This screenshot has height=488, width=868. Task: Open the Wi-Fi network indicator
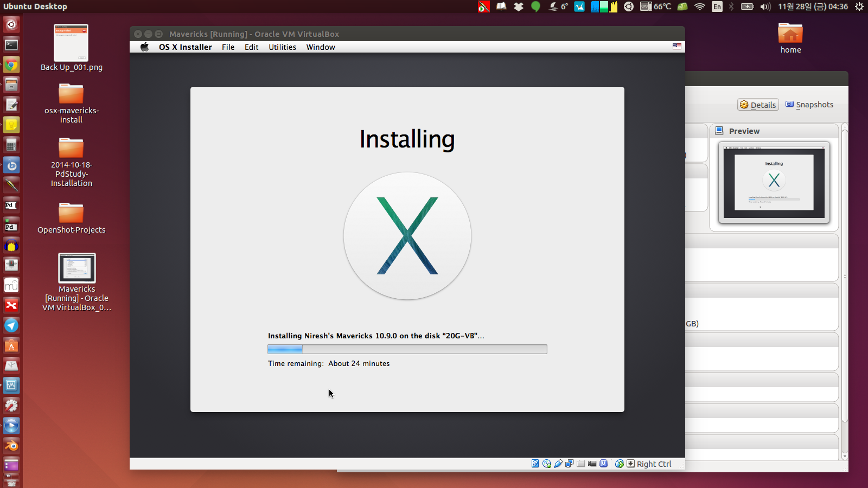point(700,7)
